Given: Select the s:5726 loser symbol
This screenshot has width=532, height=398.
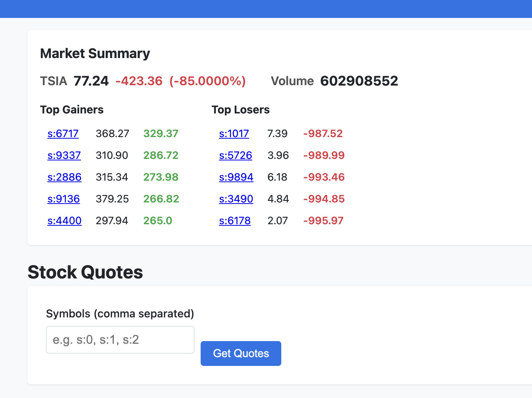Looking at the screenshot, I should [x=235, y=155].
